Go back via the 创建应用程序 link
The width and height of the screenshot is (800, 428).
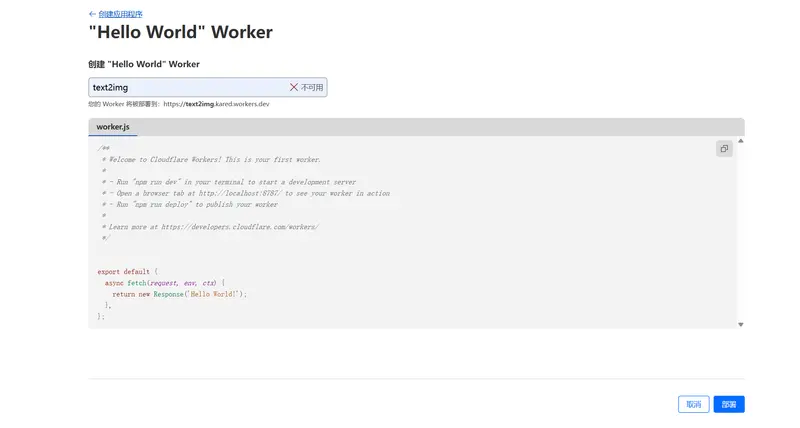(x=120, y=14)
